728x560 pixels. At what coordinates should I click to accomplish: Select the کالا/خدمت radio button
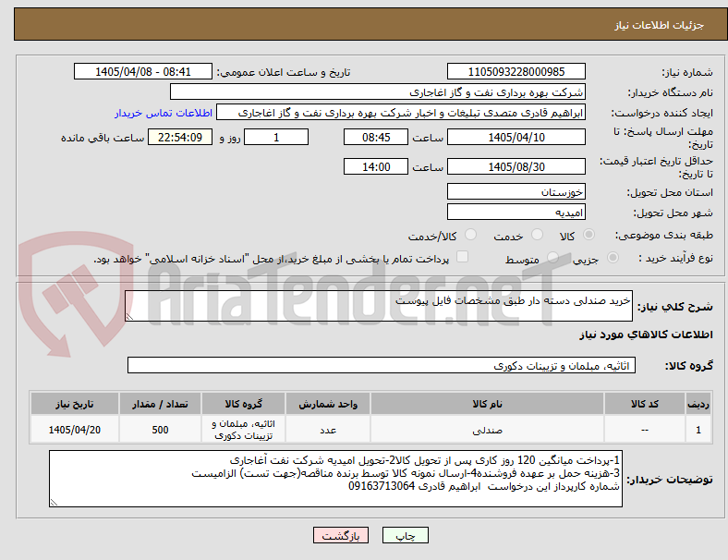point(470,235)
